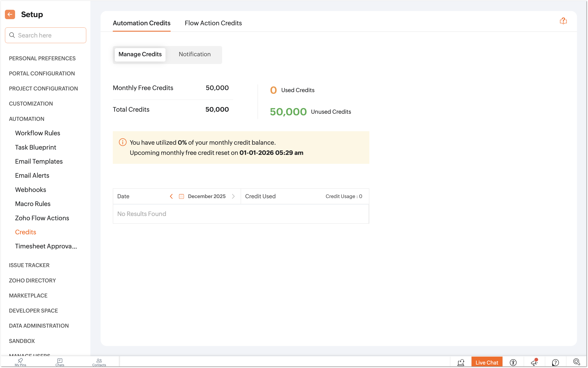588x368 pixels.
Task: Open the calendar month picker icon
Action: click(181, 196)
